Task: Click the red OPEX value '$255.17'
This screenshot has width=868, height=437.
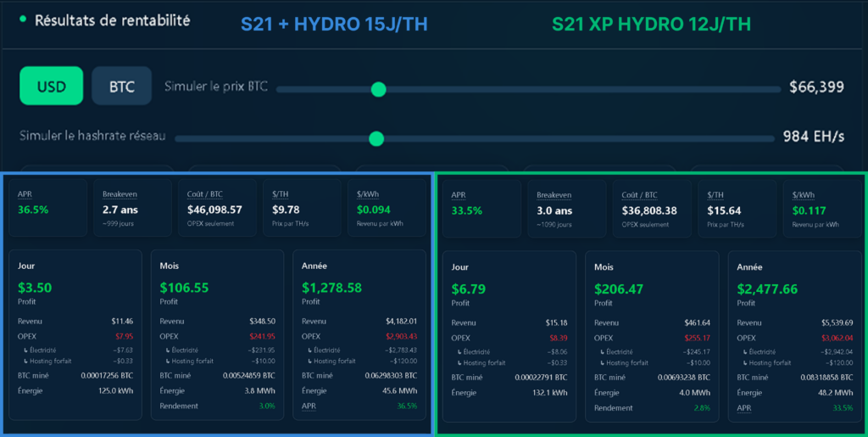Action: [697, 338]
